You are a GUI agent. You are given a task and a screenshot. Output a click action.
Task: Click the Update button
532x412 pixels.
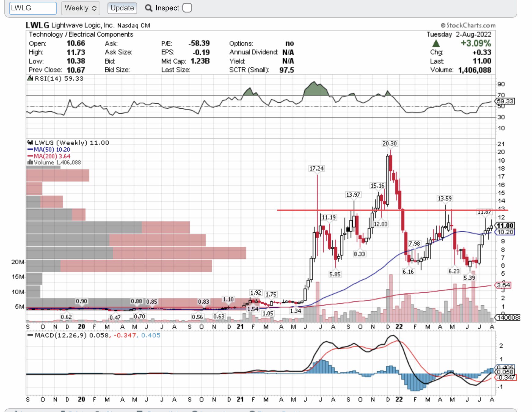click(x=122, y=8)
